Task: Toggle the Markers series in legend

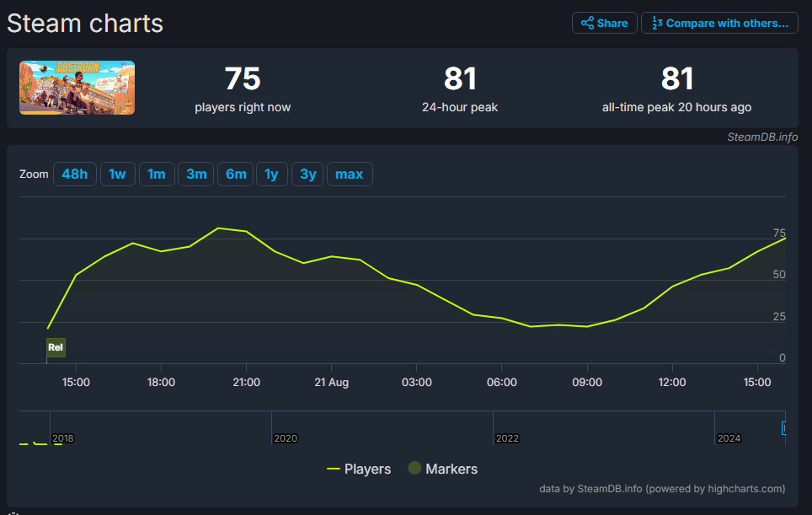Action: point(443,469)
